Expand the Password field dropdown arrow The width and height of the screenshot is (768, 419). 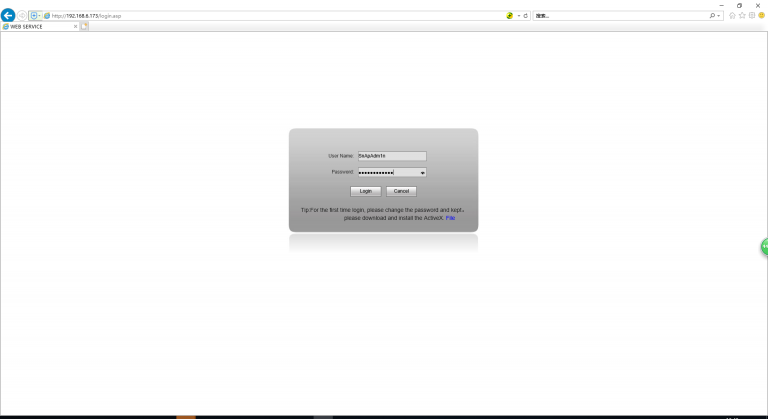[x=422, y=172]
